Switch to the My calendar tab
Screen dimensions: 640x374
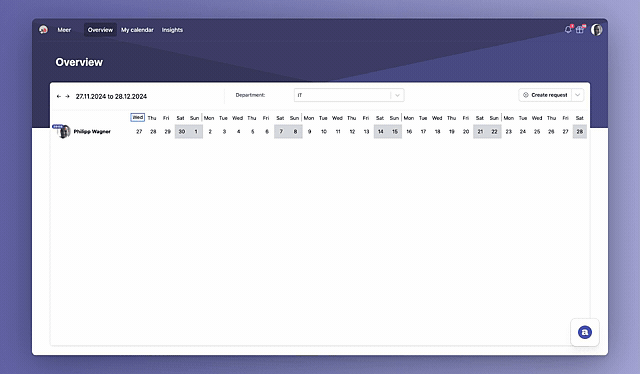(137, 30)
